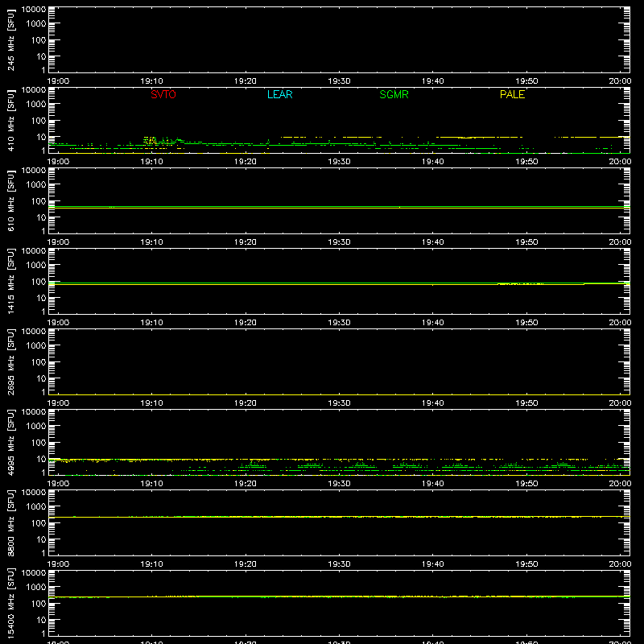Click 19:20 time label below 8800 MHz plot
This screenshot has width=644, height=644.
coord(246,564)
